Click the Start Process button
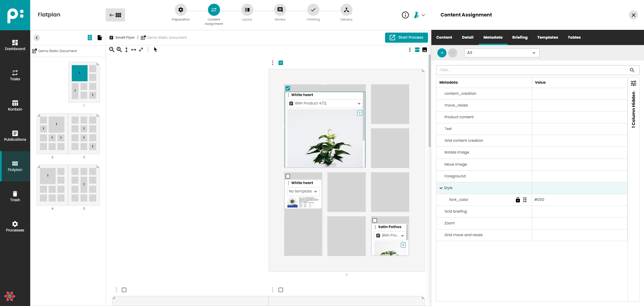Screen dimensions: 644x306 tap(406, 38)
